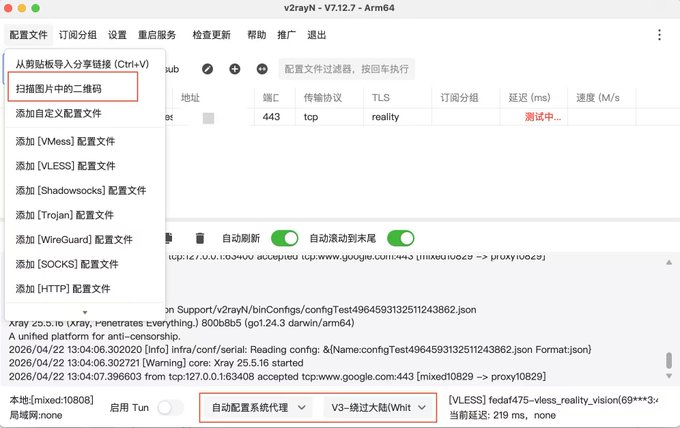Open the 配置文件 menu

[29, 35]
